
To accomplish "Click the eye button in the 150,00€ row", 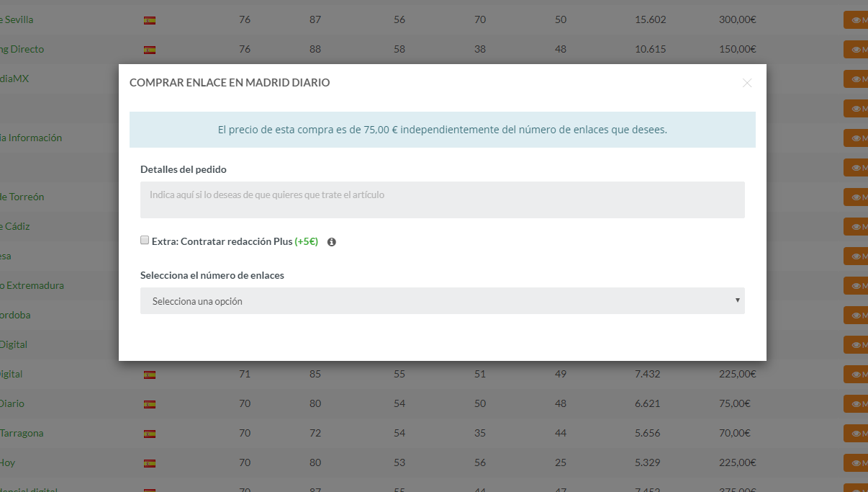I will point(856,50).
